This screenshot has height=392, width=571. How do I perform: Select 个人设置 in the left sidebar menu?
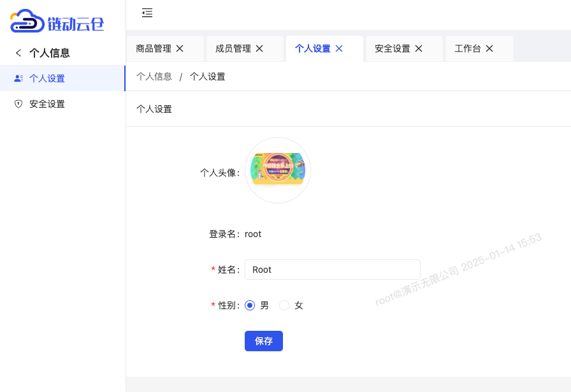click(48, 78)
